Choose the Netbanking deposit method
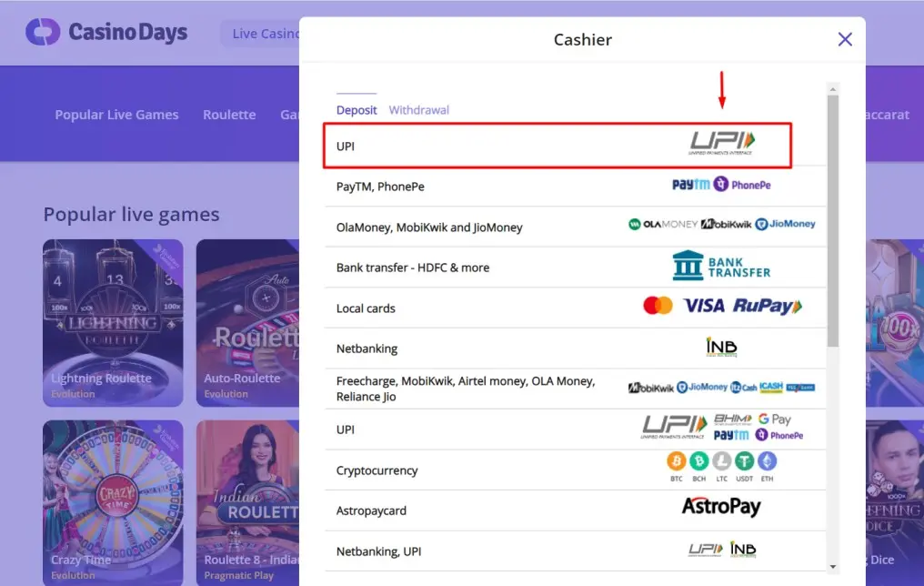This screenshot has width=924, height=586. [x=575, y=349]
